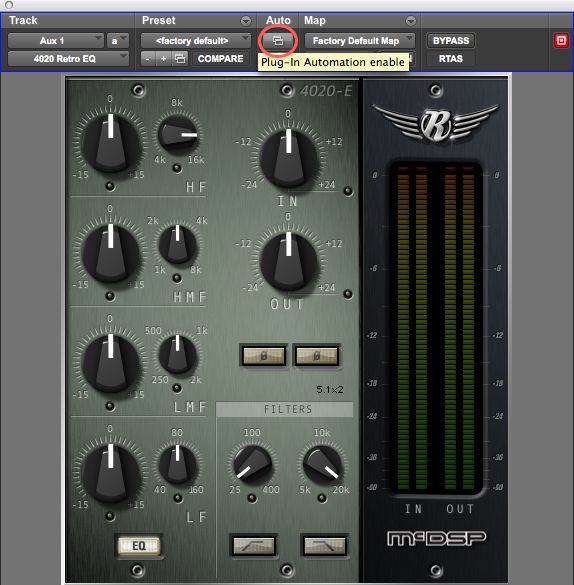Click the HF gain knob
Viewport: 574px width, 585px height.
(111, 143)
